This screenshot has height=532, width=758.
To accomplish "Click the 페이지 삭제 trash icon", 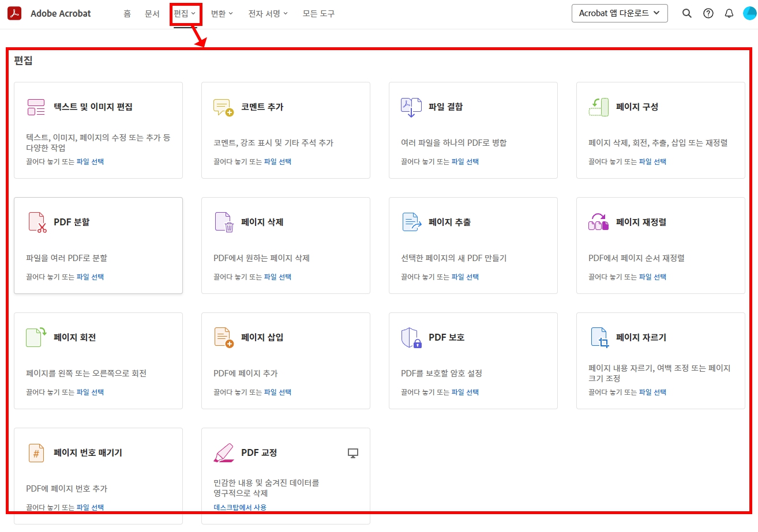I will 224,222.
